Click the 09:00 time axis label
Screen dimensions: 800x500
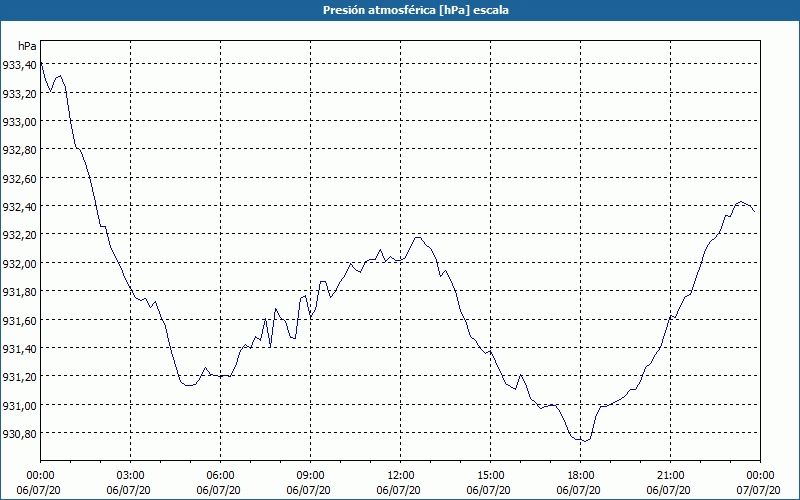click(x=310, y=476)
